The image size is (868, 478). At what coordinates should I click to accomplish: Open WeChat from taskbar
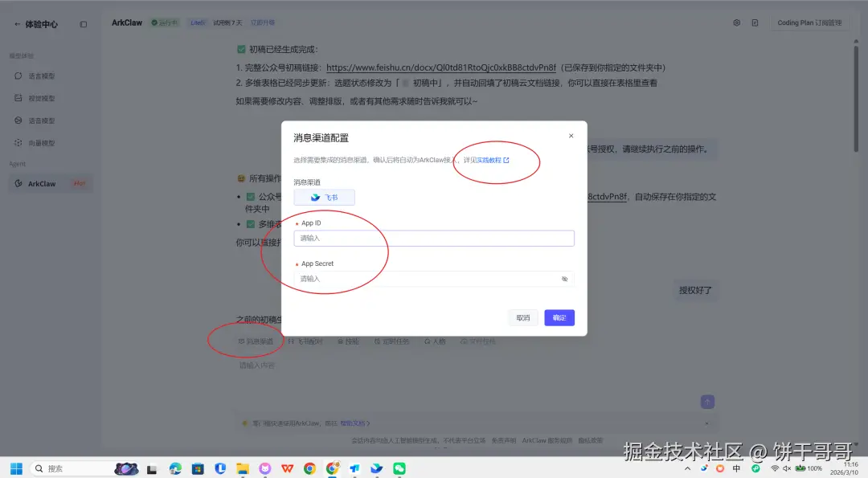[x=399, y=468]
